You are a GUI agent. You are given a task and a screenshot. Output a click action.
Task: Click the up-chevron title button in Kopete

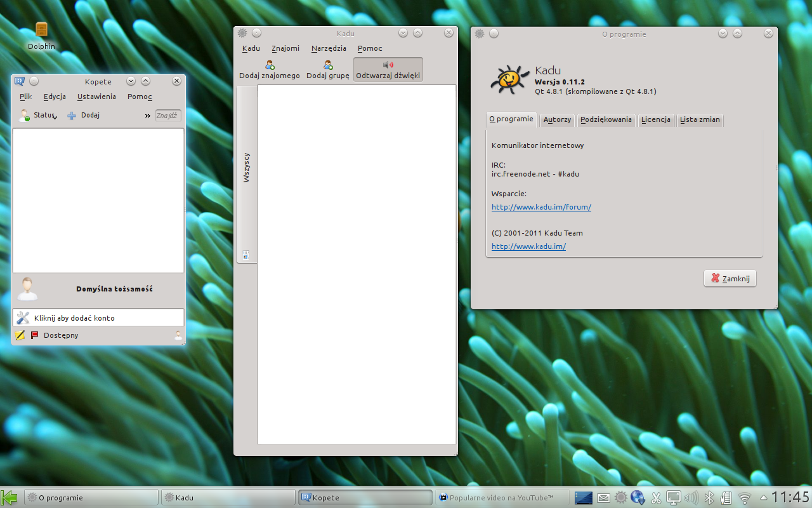pos(145,81)
